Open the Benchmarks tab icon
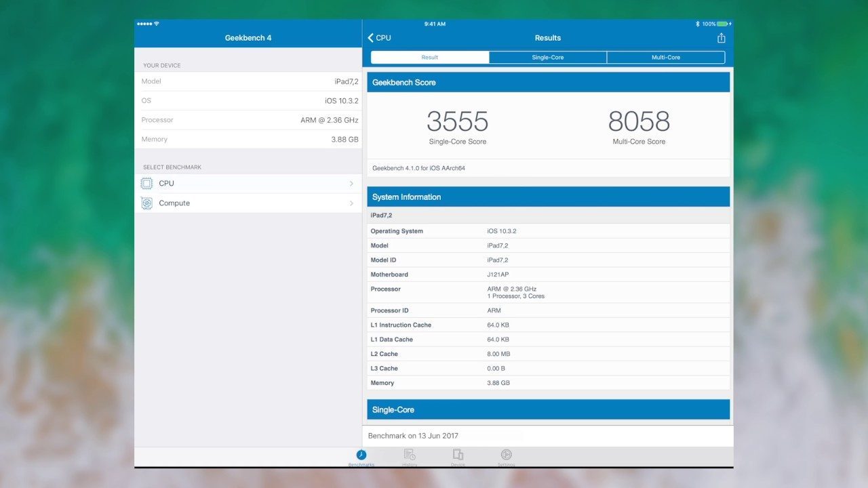Screen dimensions: 868x488 (361, 455)
